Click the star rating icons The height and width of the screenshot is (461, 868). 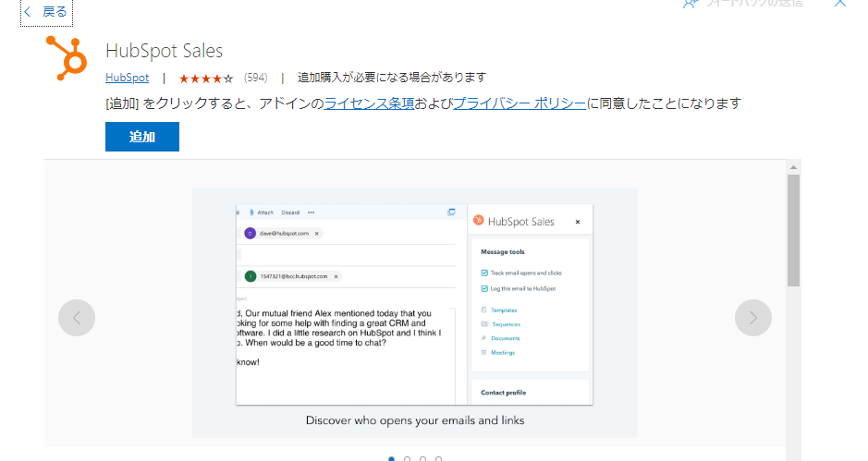point(206,79)
